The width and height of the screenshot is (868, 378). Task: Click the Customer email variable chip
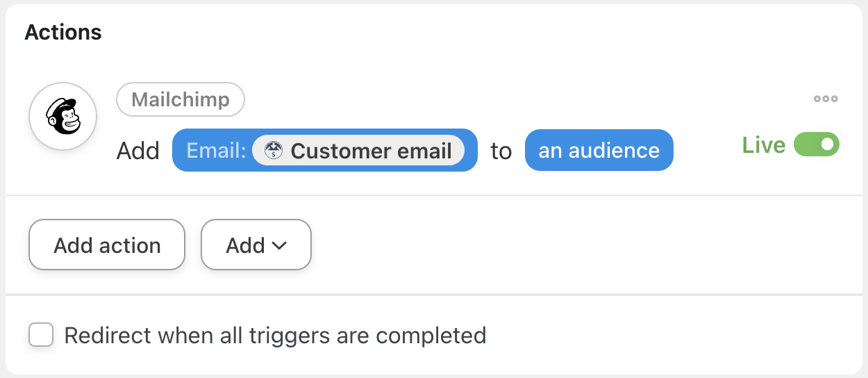point(358,151)
